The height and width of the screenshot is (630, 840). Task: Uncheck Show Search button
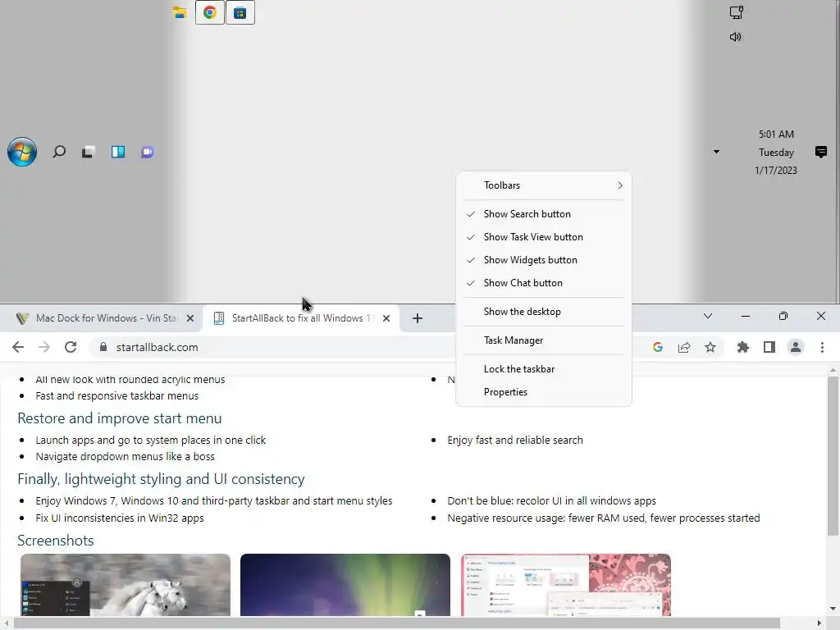pos(544,214)
